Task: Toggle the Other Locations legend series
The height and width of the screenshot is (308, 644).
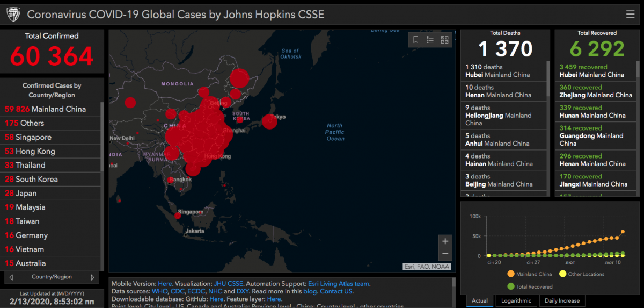Action: click(563, 274)
